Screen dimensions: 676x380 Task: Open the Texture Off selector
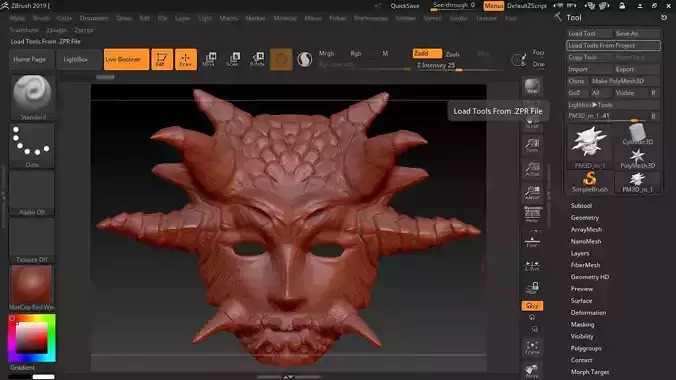pos(32,240)
